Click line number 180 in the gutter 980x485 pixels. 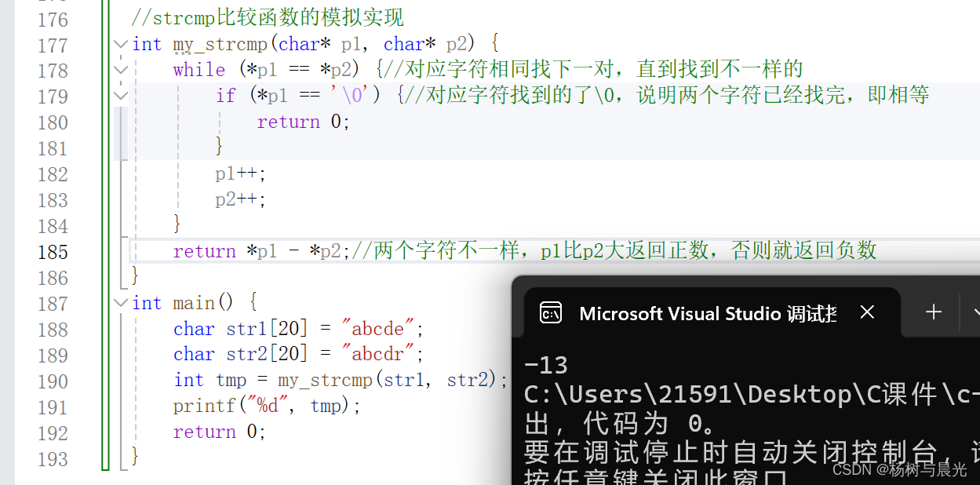click(53, 122)
